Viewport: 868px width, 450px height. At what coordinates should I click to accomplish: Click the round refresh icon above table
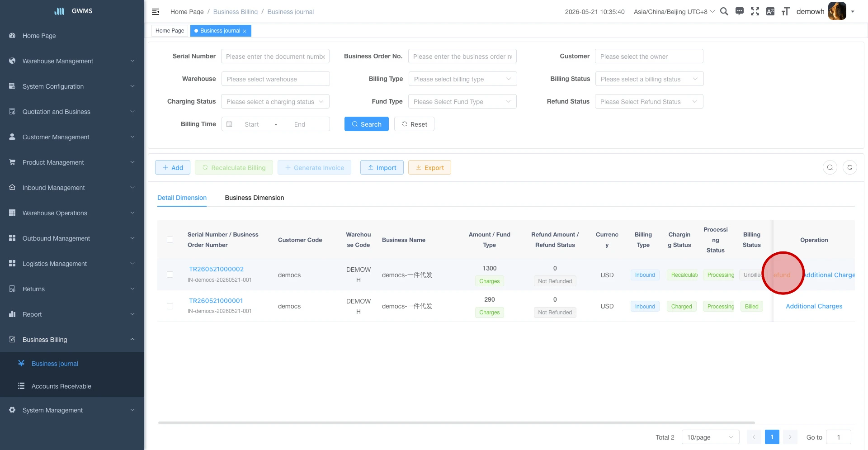click(x=850, y=167)
